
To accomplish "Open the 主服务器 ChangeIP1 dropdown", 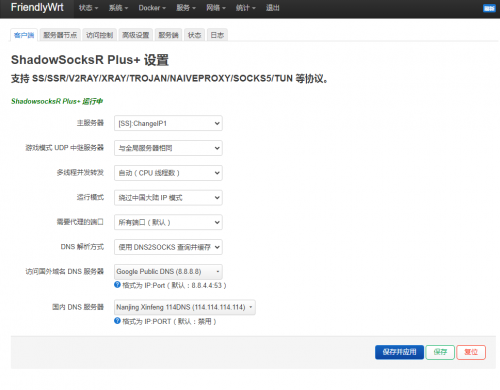I will tap(168, 123).
